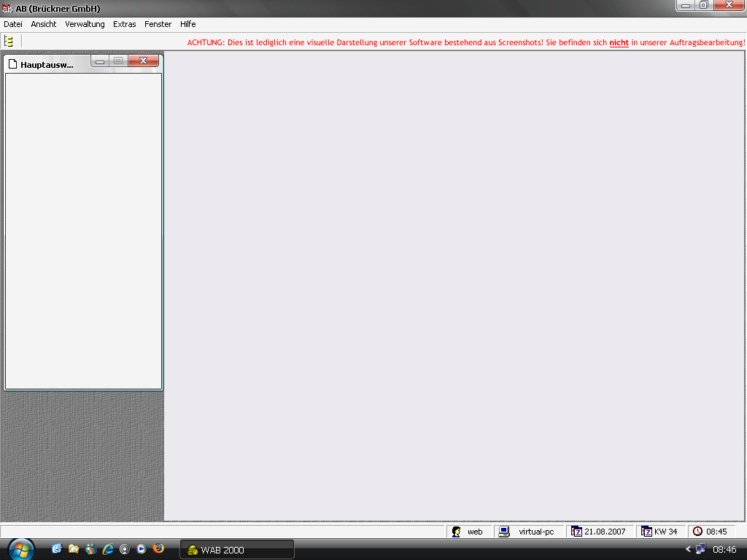The height and width of the screenshot is (560, 747).
Task: Open the Verwaltung menu
Action: tap(85, 24)
